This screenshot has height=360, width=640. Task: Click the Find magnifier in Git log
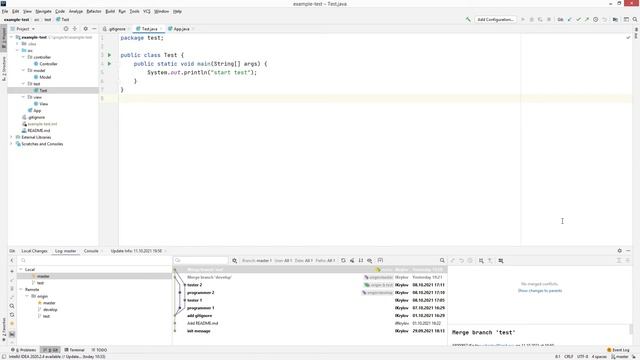[x=442, y=260]
